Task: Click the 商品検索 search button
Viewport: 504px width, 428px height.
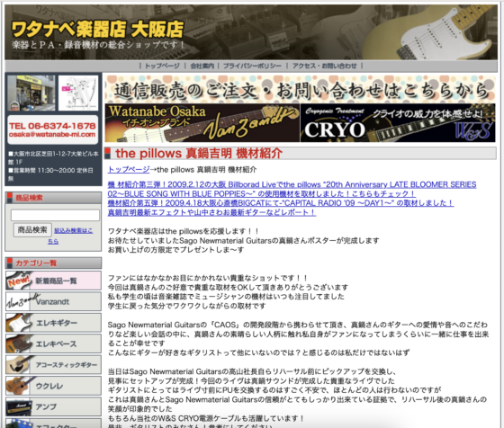Action: [32, 230]
